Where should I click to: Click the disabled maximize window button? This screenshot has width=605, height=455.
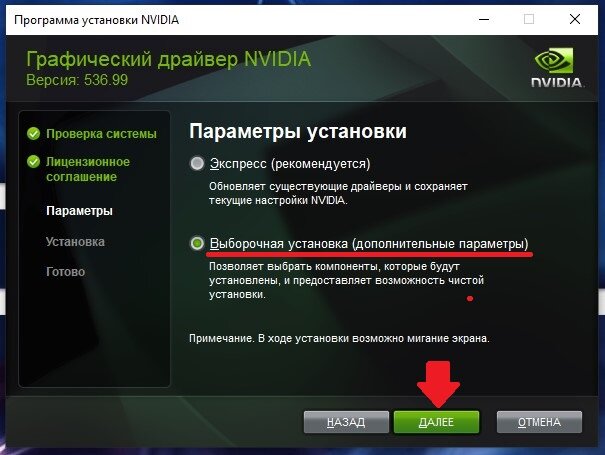coord(529,19)
